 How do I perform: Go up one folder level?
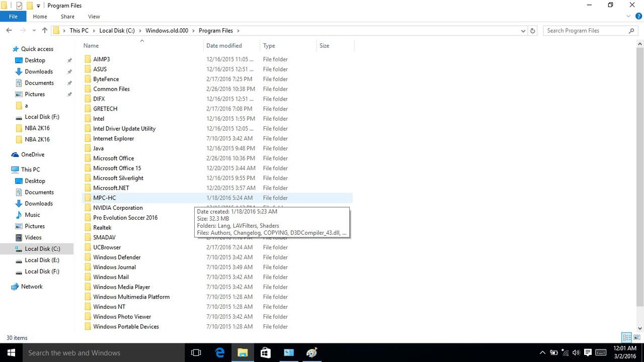click(45, 31)
